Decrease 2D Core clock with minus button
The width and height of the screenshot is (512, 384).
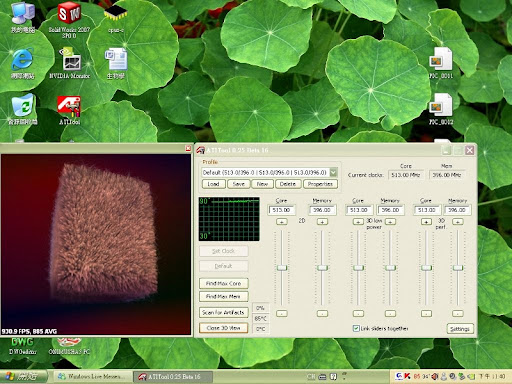pos(282,313)
